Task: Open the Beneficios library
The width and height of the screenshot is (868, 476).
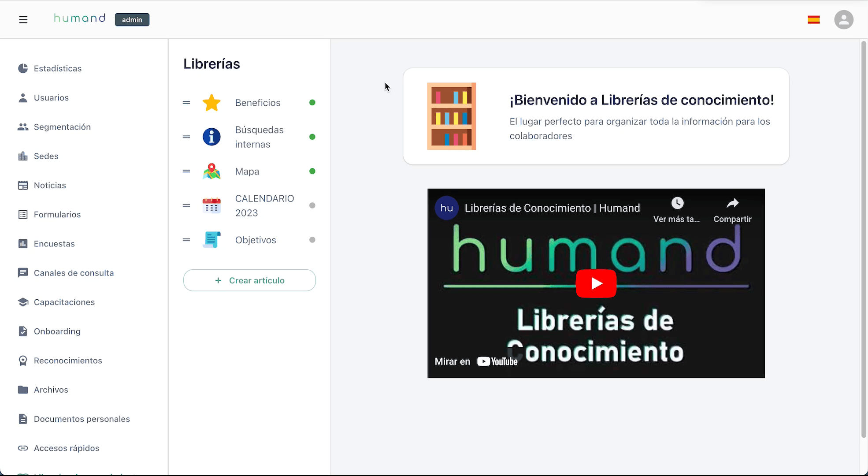Action: tap(258, 103)
